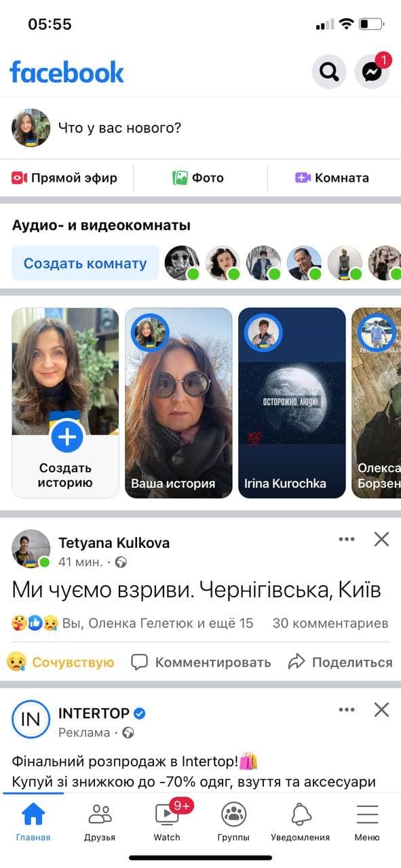This screenshot has width=401, height=868.
Task: Tap the 'Что у вас нового?' field
Action: coord(119,127)
